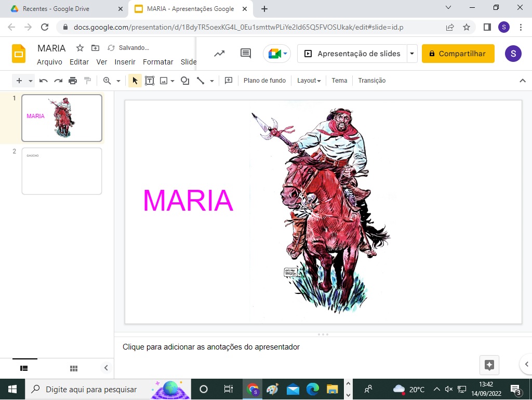
Task: Select slide 1 thumbnail
Action: point(62,118)
